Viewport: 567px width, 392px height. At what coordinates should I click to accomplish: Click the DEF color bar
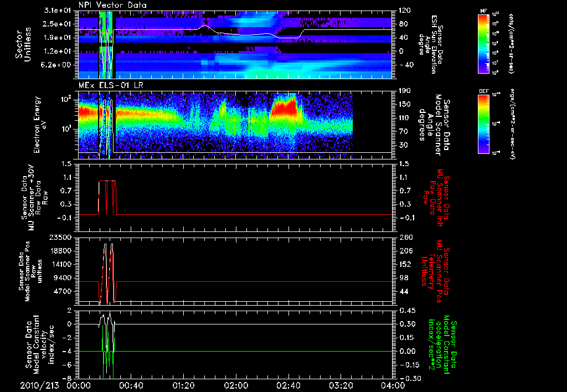(x=484, y=124)
